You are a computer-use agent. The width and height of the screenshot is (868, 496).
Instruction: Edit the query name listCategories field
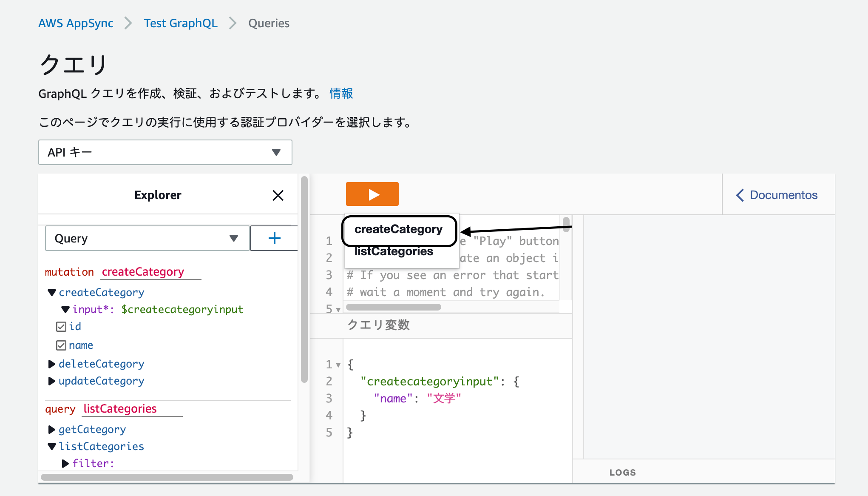tap(133, 409)
